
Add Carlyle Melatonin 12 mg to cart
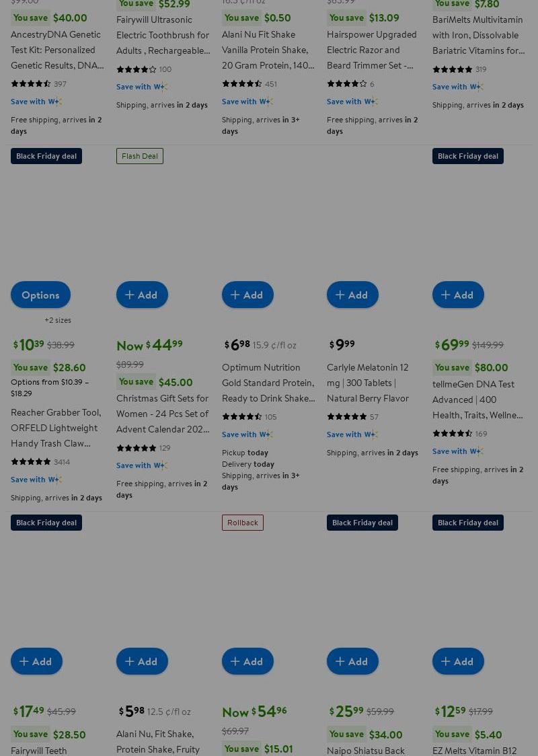[x=352, y=295]
